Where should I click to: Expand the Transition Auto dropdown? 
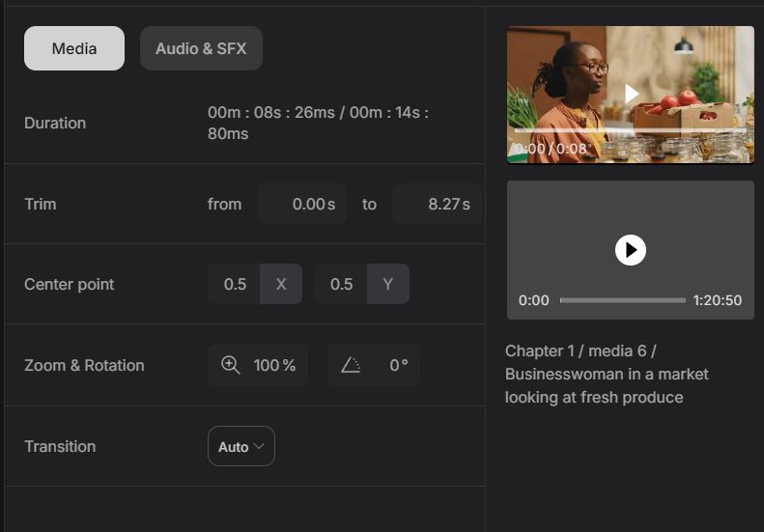(241, 447)
